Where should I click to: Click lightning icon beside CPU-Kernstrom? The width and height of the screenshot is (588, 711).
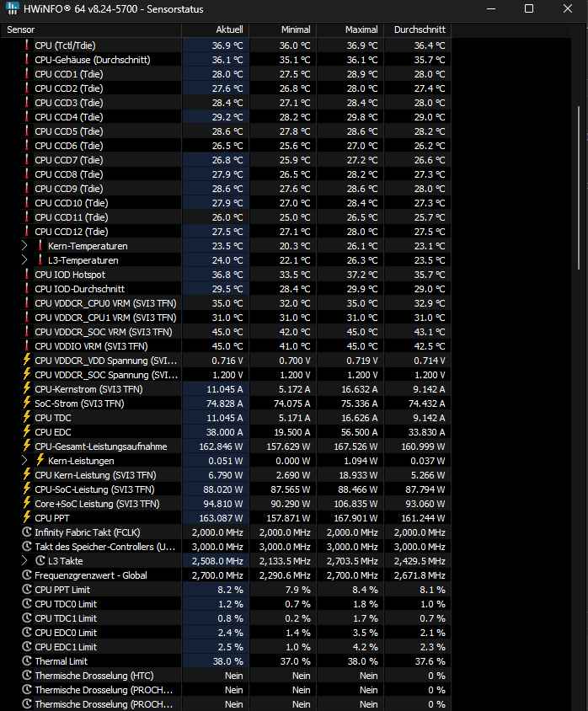click(x=27, y=388)
